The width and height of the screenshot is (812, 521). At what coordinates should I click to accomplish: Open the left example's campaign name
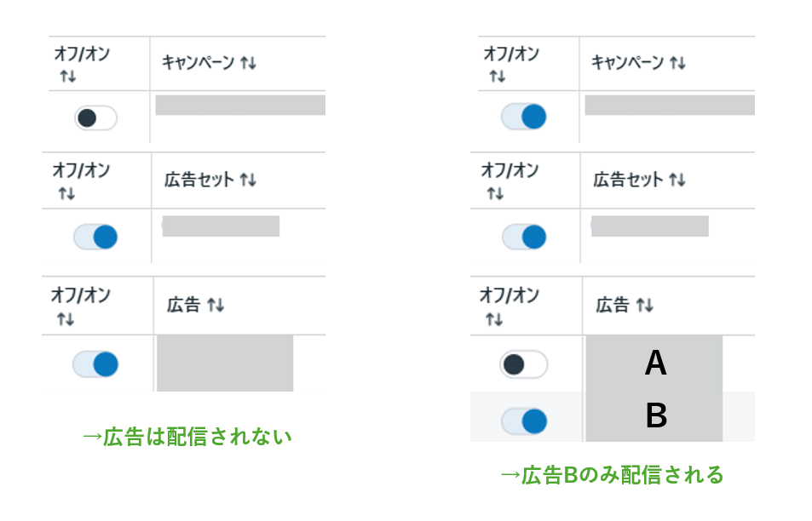point(240,106)
